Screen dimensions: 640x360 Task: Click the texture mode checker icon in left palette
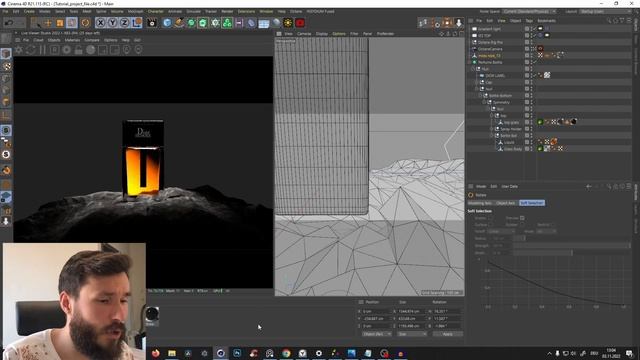6,66
